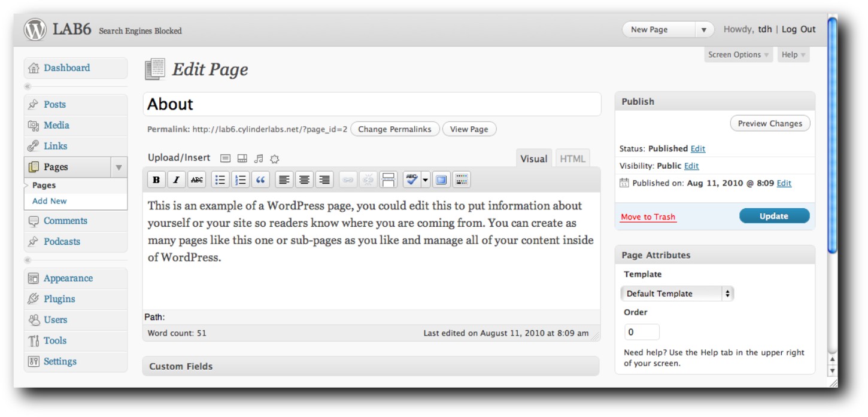
Task: Click the Change Permalinks button
Action: point(394,129)
